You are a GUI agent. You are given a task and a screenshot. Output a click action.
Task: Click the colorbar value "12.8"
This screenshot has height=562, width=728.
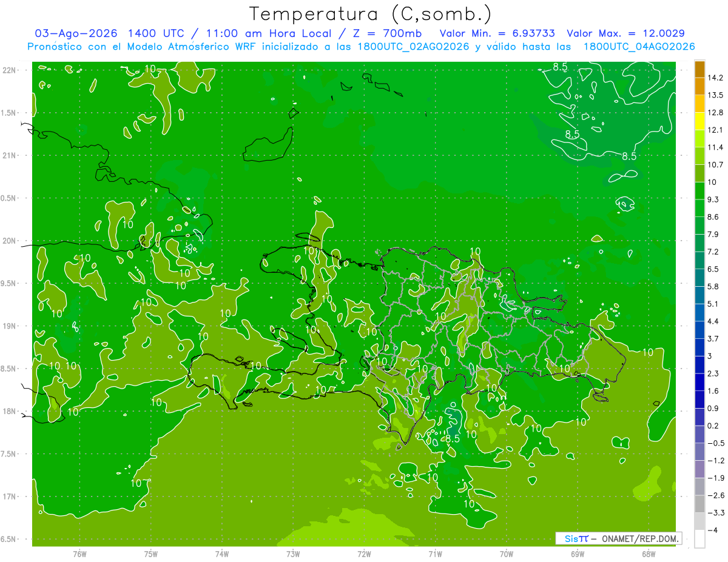(715, 113)
